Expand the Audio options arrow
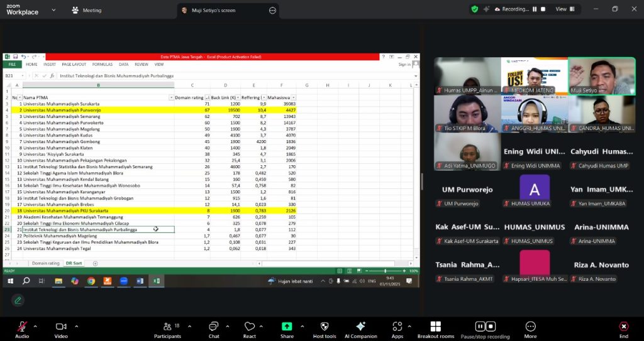The image size is (644, 341). (x=36, y=326)
